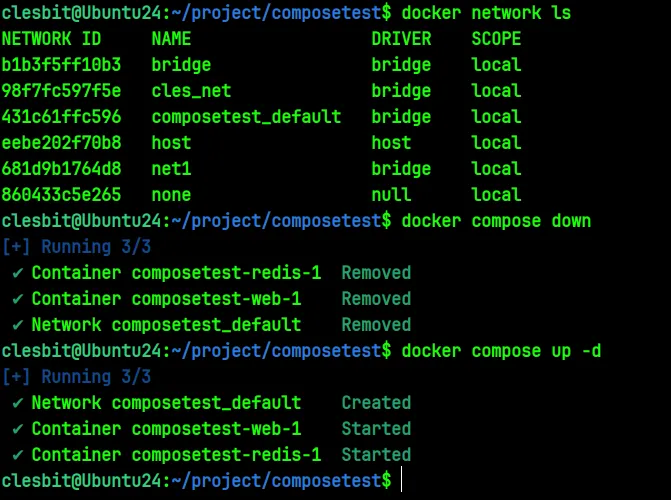The image size is (671, 500).
Task: Click composetest_default in the network list
Action: [x=246, y=117]
